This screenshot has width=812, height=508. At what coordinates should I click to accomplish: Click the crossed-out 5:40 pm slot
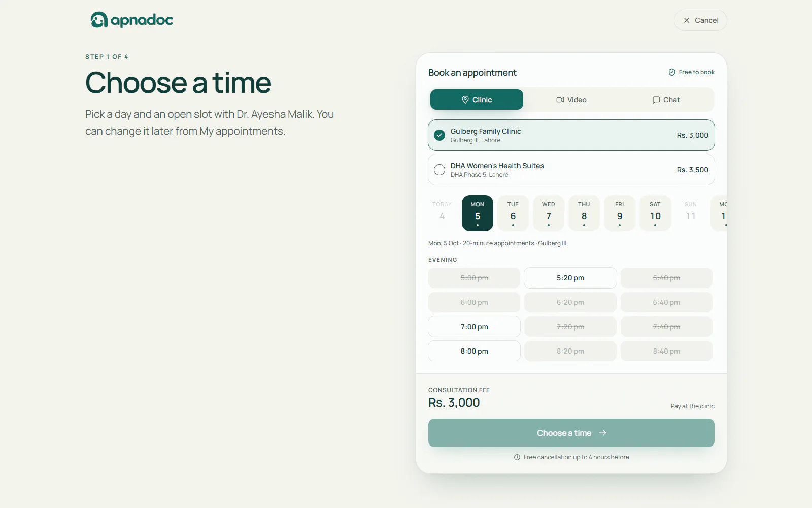point(666,278)
